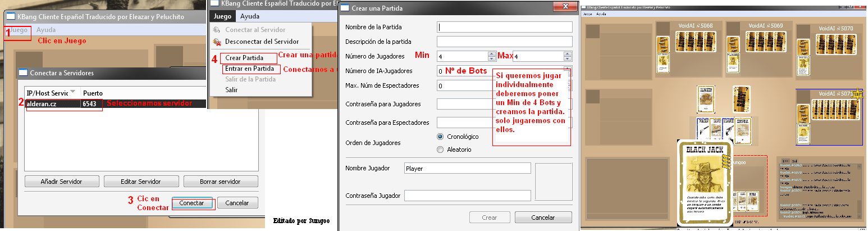The width and height of the screenshot is (868, 231).
Task: Choose Salir de la Partida entry
Action: pos(250,79)
